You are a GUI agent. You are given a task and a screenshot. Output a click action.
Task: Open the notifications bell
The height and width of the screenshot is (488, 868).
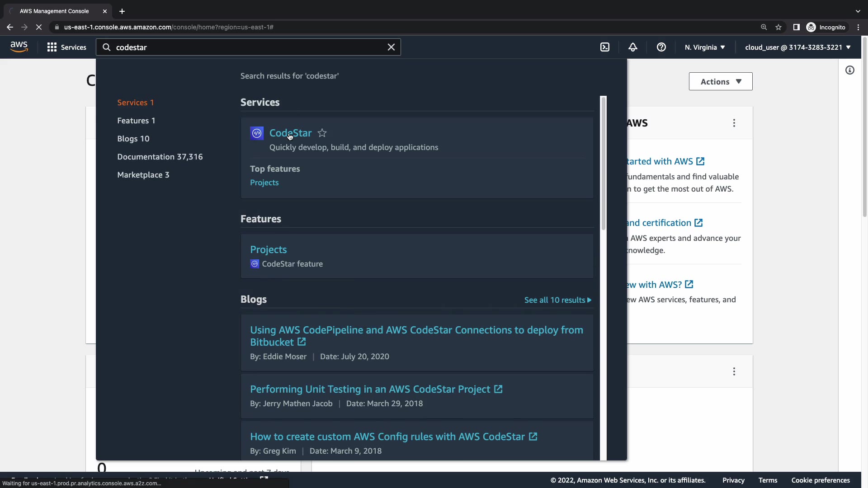pyautogui.click(x=633, y=47)
